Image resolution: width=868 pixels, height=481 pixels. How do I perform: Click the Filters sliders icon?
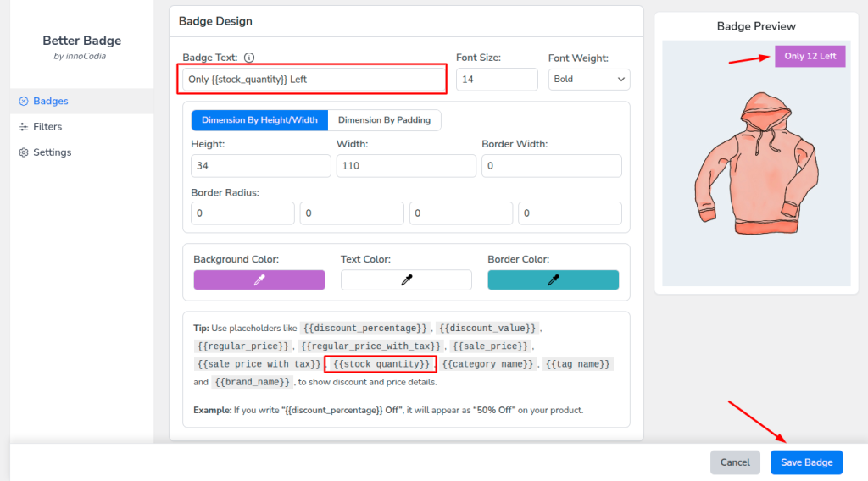pyautogui.click(x=24, y=127)
